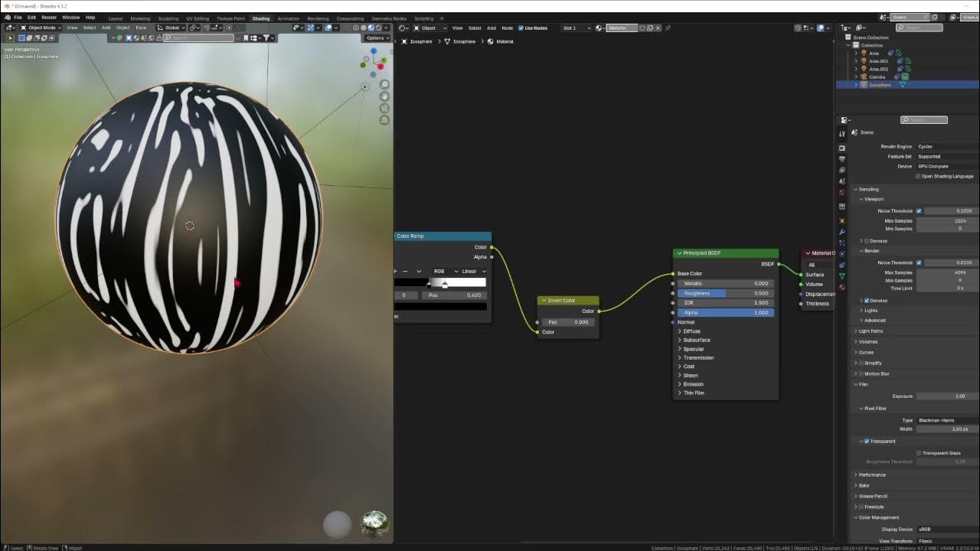Click the viewport navigation axis gizmo

[x=374, y=63]
